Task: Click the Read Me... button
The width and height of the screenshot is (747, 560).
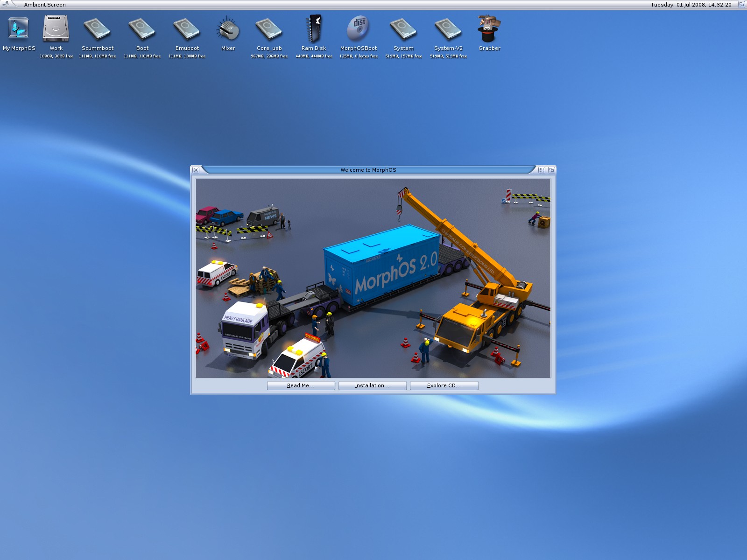Action: [x=301, y=385]
